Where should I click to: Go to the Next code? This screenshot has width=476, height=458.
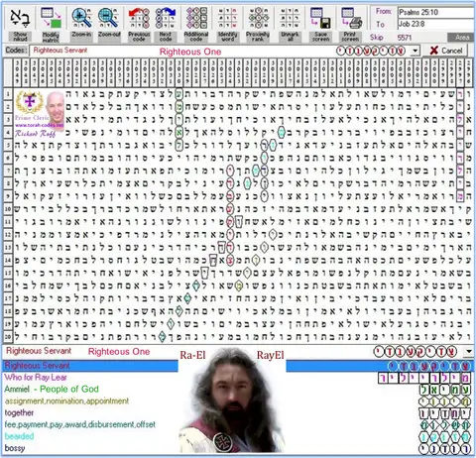(x=166, y=24)
